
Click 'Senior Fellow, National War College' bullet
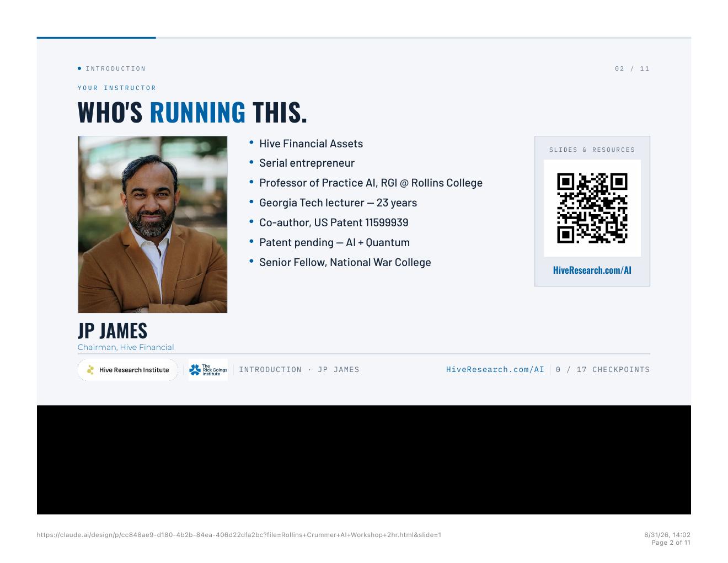[x=345, y=262]
